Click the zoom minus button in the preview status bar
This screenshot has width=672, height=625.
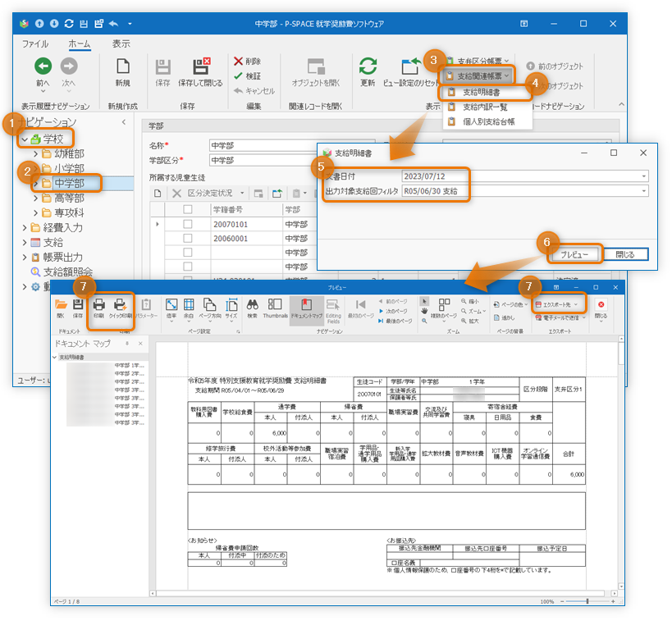562,601
